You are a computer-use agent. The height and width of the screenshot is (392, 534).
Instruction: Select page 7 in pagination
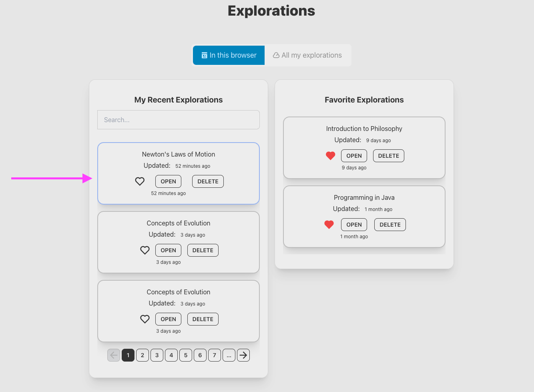click(x=215, y=355)
